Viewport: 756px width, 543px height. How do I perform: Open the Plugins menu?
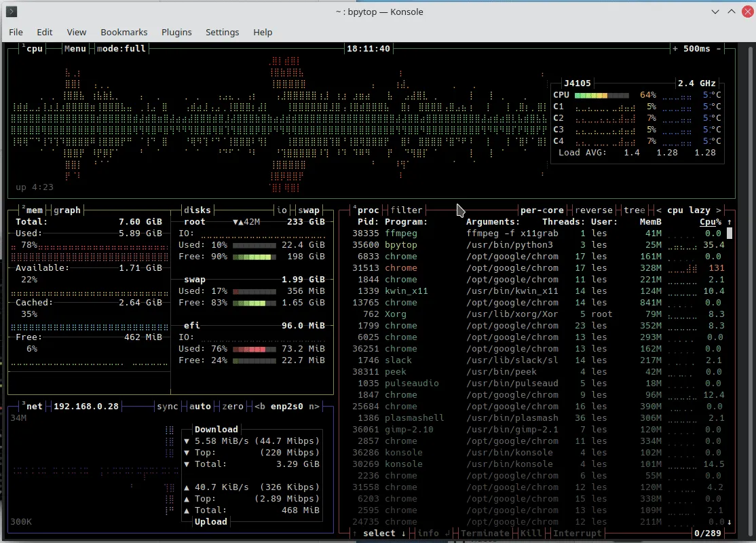(x=176, y=32)
